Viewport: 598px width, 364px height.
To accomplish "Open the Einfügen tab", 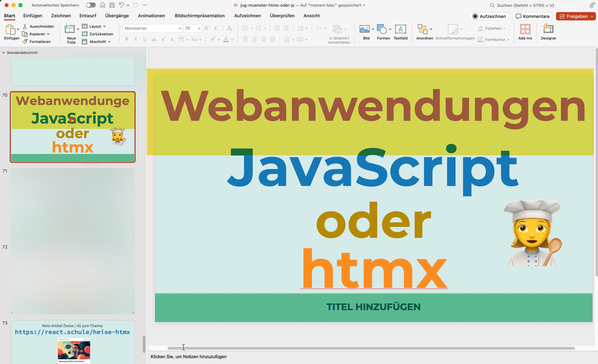I will [33, 16].
